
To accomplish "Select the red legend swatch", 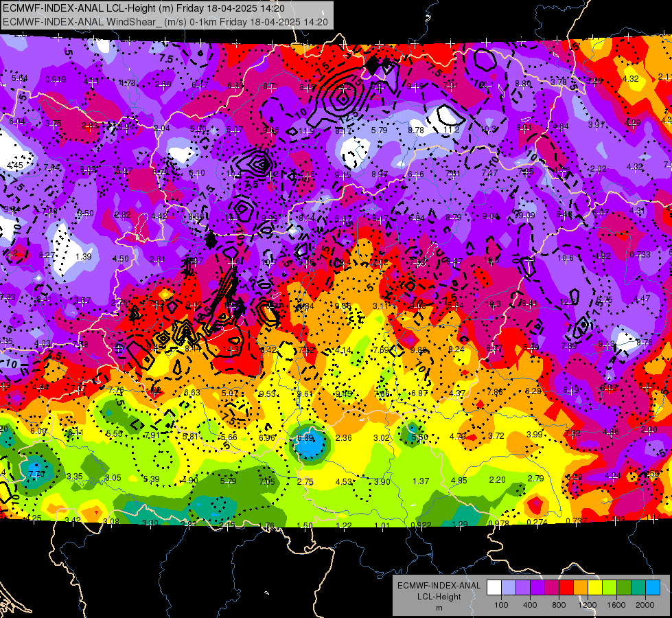I will pos(566,588).
